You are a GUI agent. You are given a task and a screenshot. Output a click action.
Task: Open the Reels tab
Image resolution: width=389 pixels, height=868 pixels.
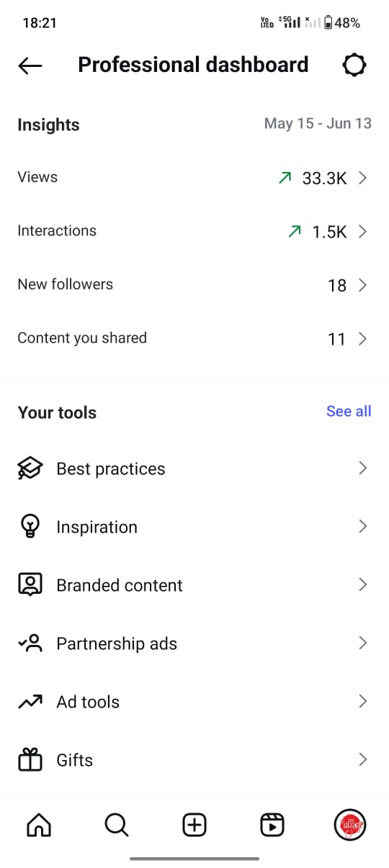[272, 825]
